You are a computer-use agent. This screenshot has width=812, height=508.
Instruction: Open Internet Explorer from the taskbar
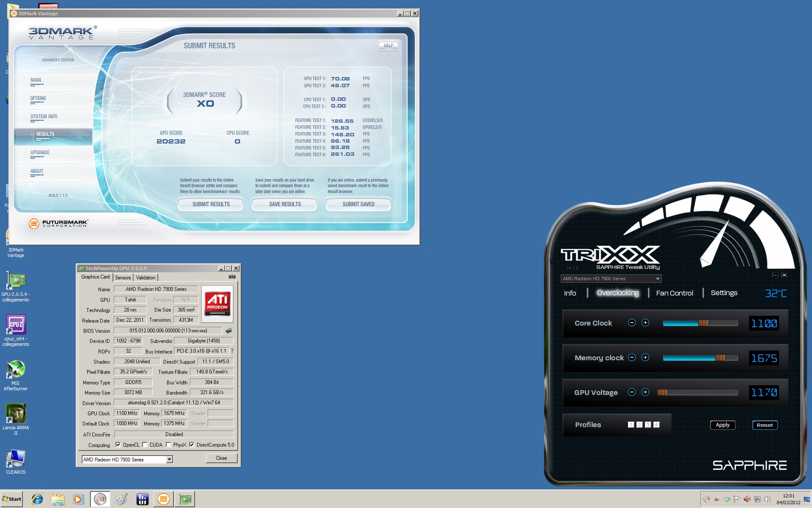point(37,499)
